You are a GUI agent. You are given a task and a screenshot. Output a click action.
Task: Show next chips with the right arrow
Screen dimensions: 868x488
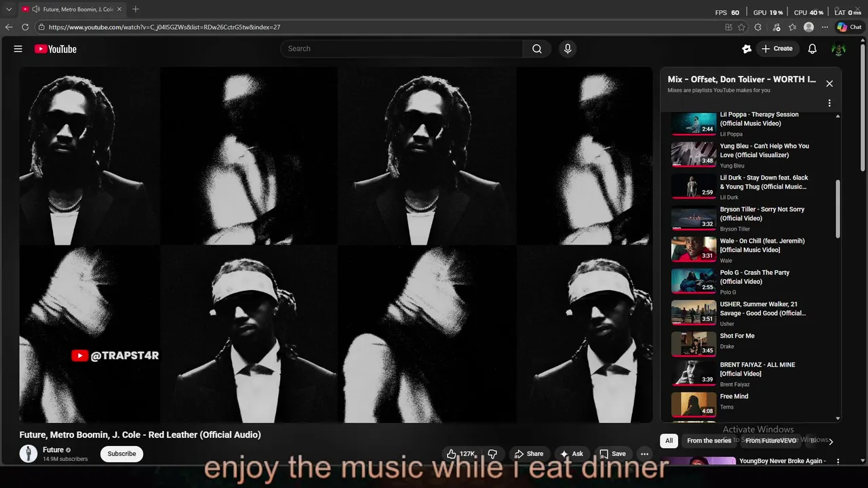tap(831, 441)
